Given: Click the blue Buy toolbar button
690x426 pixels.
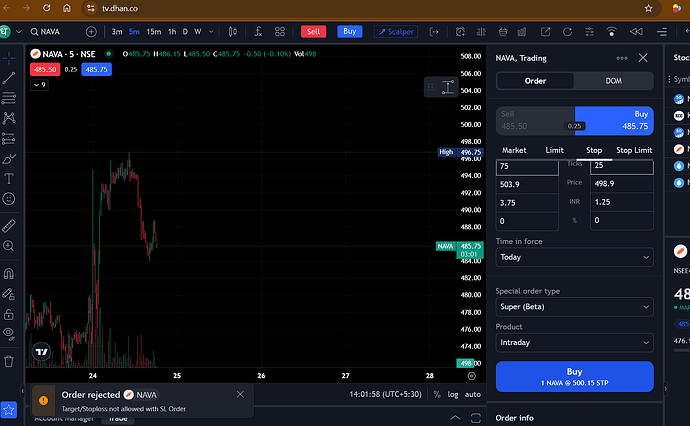Looking at the screenshot, I should click(x=350, y=32).
